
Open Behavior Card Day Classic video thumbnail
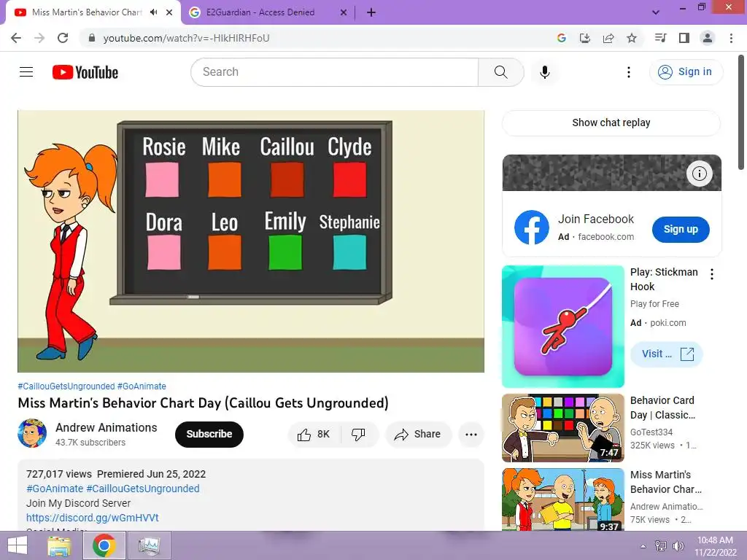point(563,427)
